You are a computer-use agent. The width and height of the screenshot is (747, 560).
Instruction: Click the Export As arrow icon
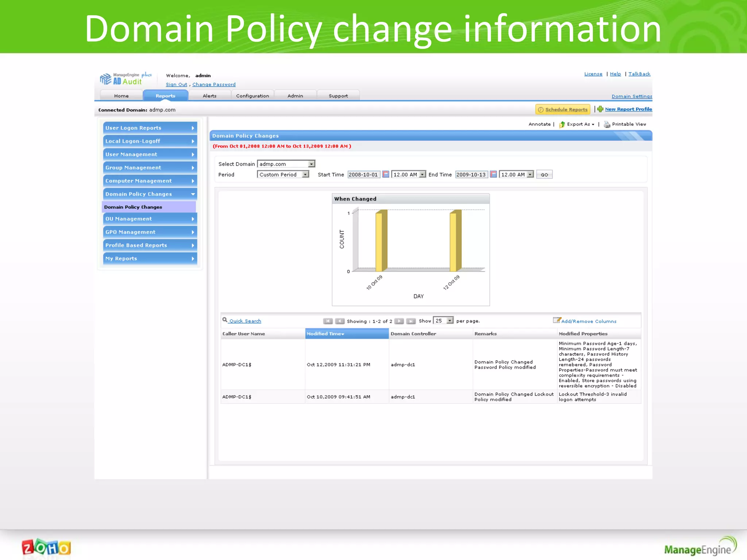click(562, 124)
